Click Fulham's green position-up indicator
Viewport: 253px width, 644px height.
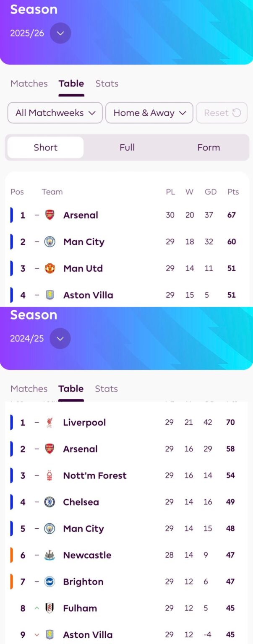point(36,608)
